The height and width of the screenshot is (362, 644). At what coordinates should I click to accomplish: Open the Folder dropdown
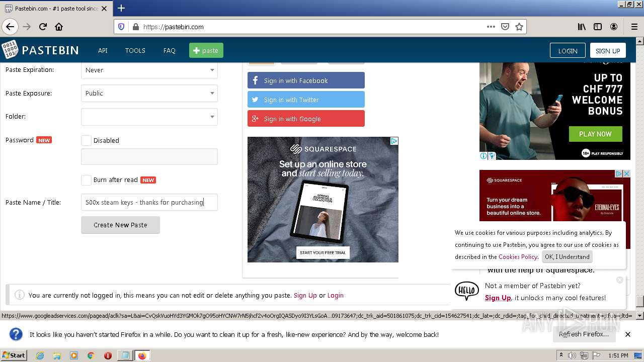[149, 117]
